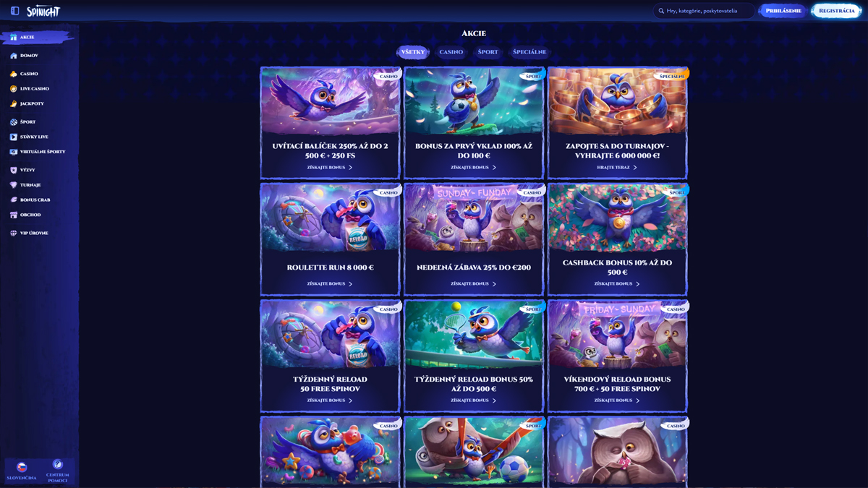The width and height of the screenshot is (868, 488).
Task: Open the Turnaje trophy icon
Action: click(x=13, y=185)
